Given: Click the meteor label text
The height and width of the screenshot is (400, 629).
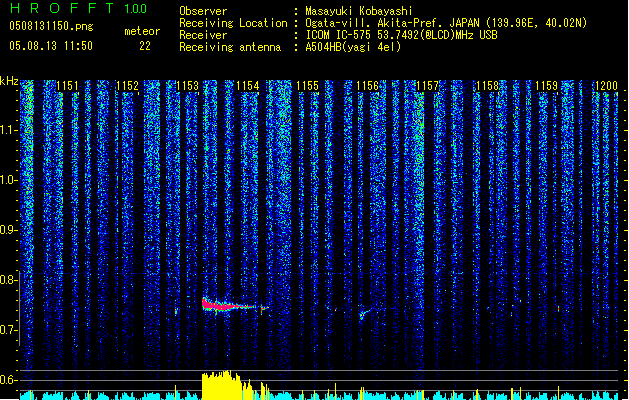Looking at the screenshot, I should (x=142, y=31).
